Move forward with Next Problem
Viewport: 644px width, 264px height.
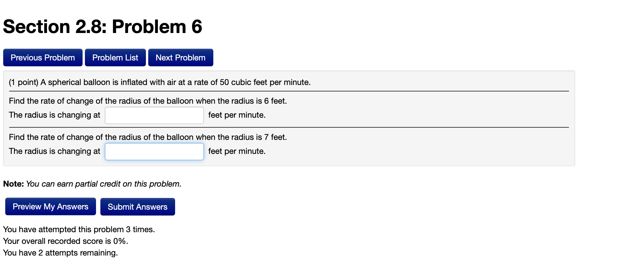coord(180,57)
